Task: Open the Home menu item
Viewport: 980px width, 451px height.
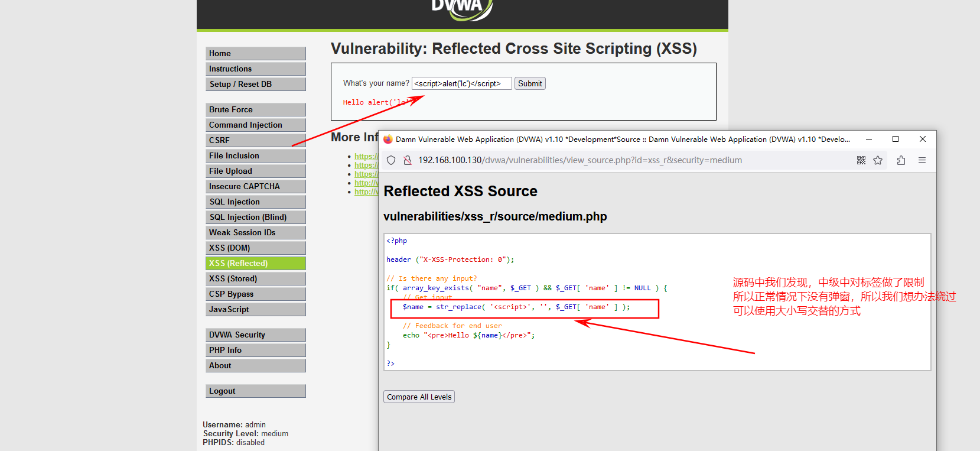Action: pyautogui.click(x=256, y=53)
